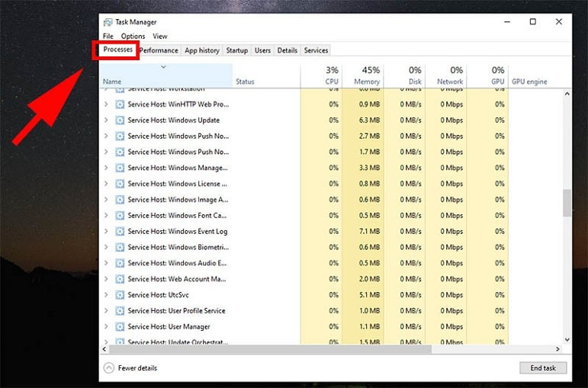Viewport: 588px width, 388px height.
Task: Sort by the Name column header
Action: point(165,76)
